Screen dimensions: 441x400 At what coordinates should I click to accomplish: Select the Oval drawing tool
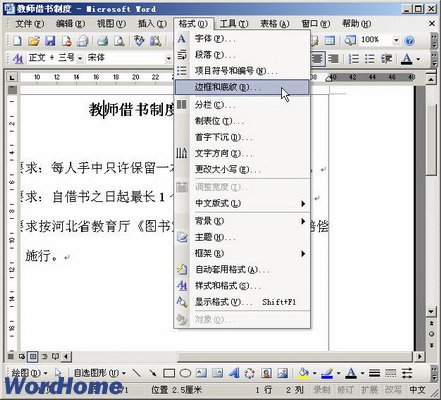tap(185, 373)
